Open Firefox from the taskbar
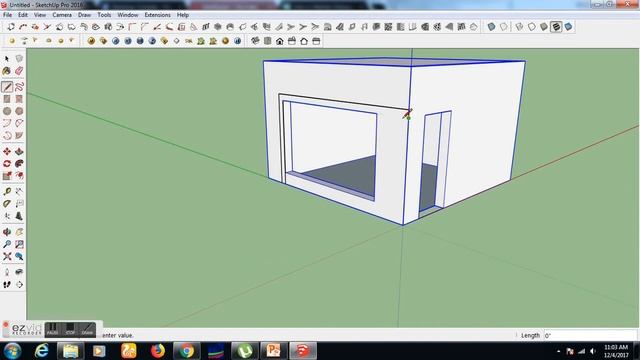 tap(158, 351)
